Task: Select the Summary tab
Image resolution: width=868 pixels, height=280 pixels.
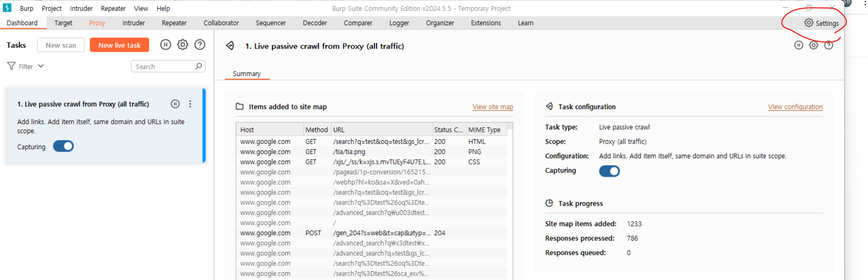Action: (247, 73)
